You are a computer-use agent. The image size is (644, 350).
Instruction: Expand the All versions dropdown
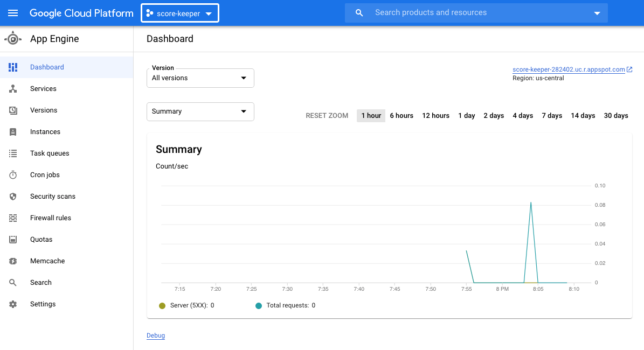[x=200, y=78]
